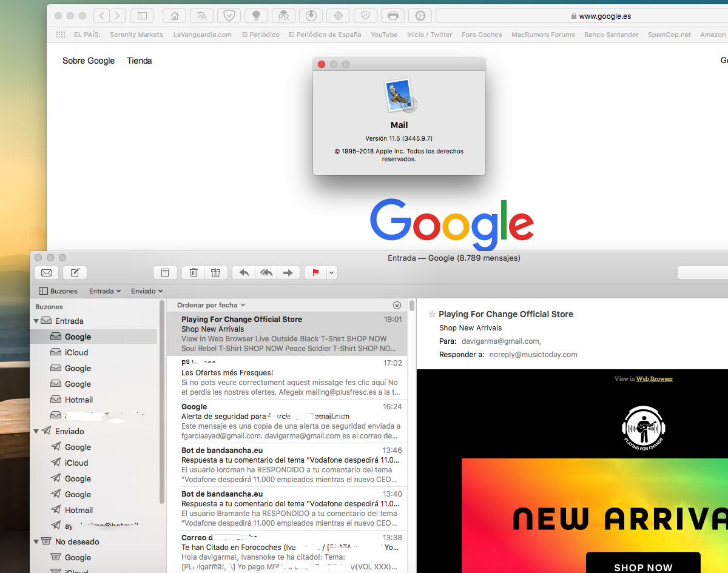Click the message list scrollbar
Viewport: 728px width, 573px height.
point(412,305)
